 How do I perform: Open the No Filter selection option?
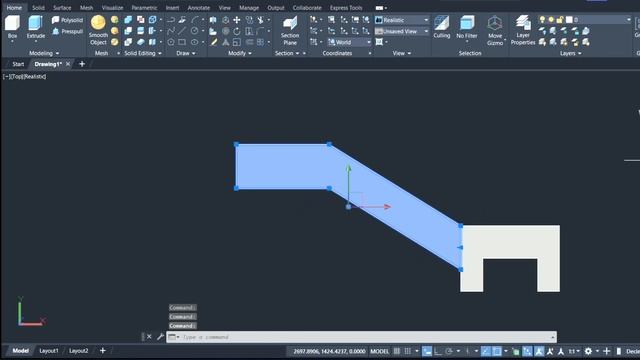467,27
